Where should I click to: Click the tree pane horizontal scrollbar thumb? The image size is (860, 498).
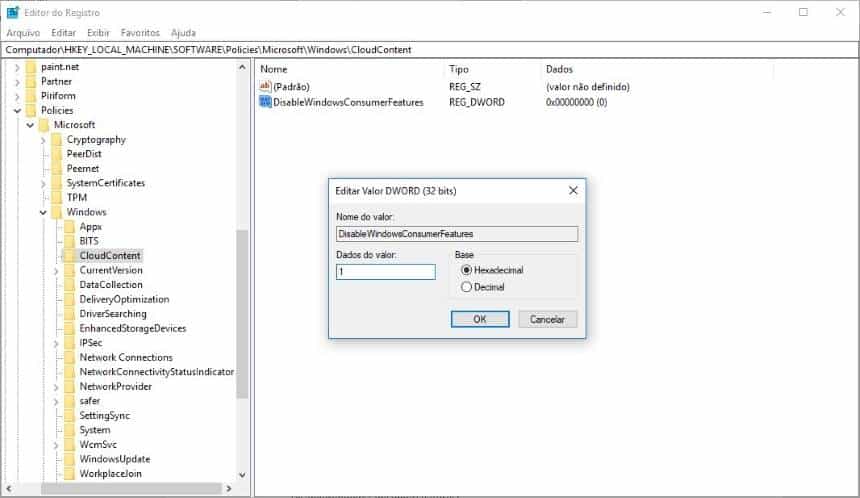click(x=131, y=488)
